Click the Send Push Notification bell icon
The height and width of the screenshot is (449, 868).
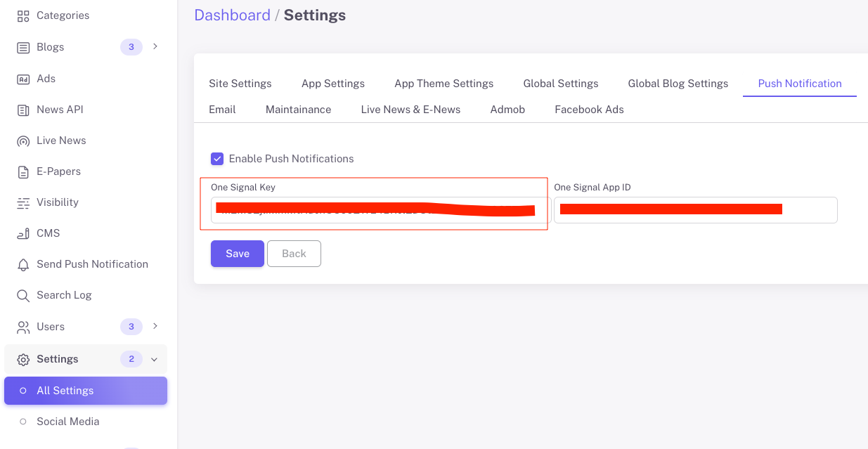[23, 264]
